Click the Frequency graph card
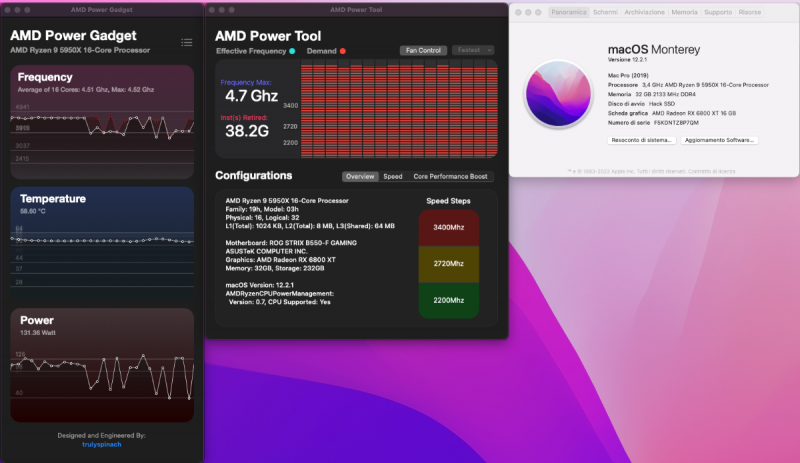Image resolution: width=800 pixels, height=463 pixels. point(102,121)
